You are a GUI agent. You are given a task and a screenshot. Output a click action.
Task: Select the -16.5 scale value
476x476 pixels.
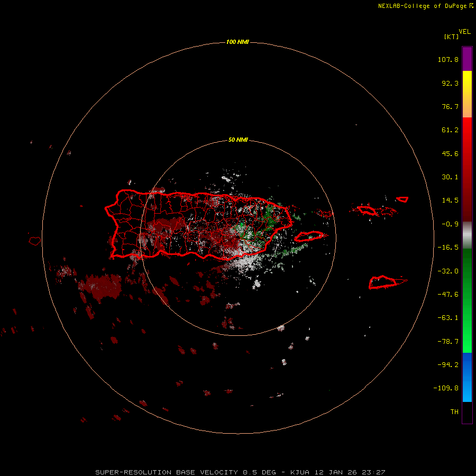click(448, 248)
